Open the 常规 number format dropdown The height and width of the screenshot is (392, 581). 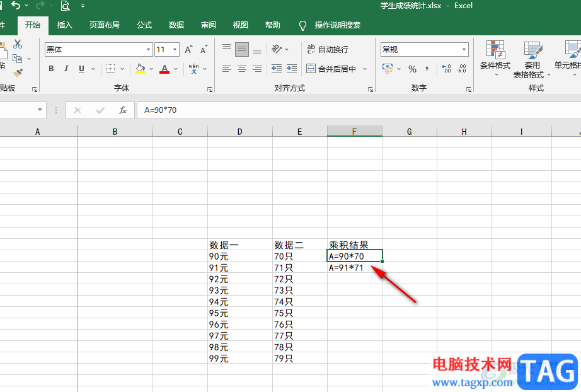click(x=464, y=50)
